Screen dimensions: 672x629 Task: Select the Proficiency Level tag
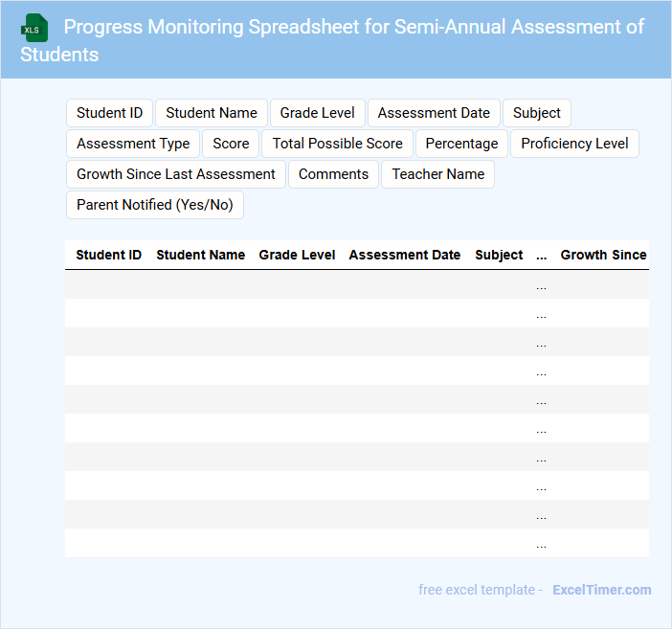pos(574,144)
